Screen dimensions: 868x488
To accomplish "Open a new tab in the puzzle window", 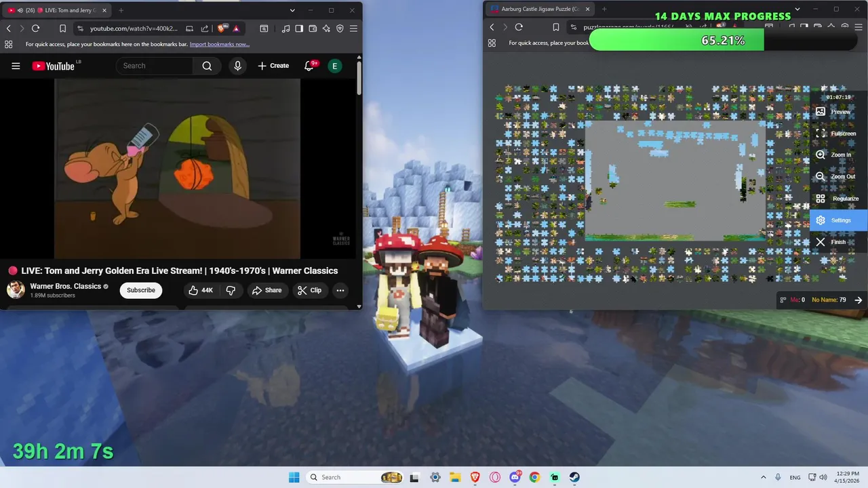I will pyautogui.click(x=604, y=9).
